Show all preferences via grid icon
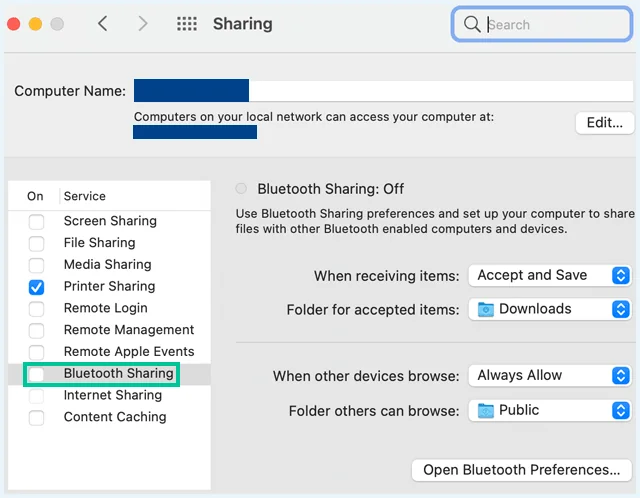Image resolution: width=640 pixels, height=498 pixels. tap(187, 24)
